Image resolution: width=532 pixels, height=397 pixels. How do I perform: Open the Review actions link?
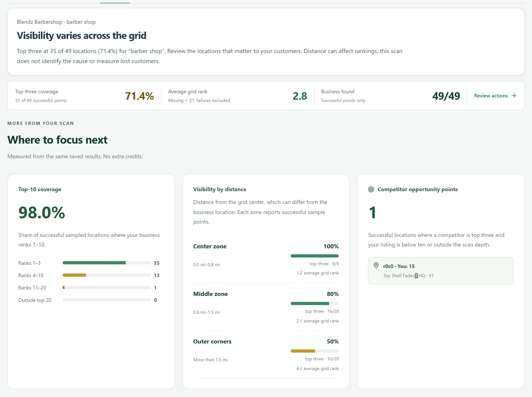[x=495, y=96]
